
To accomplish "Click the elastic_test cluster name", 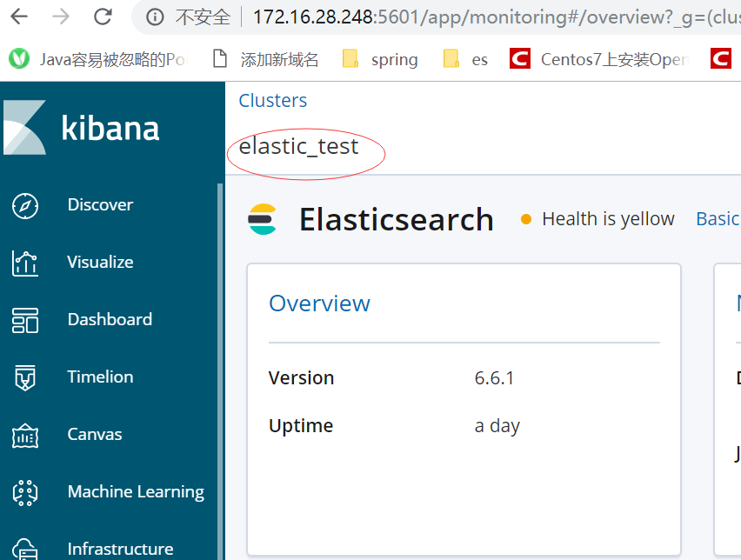I will 298,146.
